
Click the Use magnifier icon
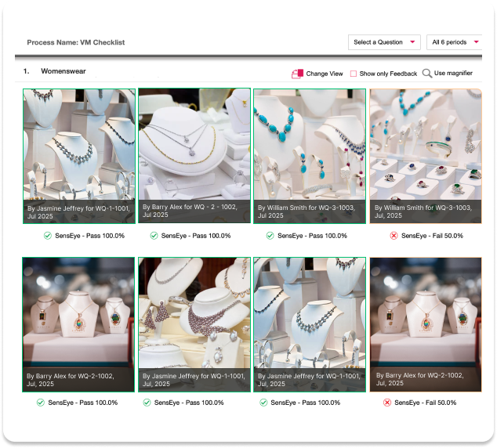426,74
